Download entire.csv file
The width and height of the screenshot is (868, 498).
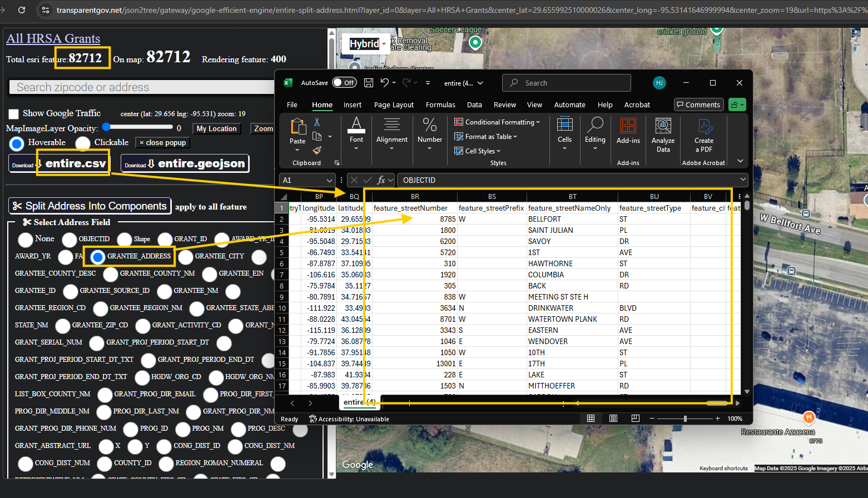pyautogui.click(x=58, y=163)
